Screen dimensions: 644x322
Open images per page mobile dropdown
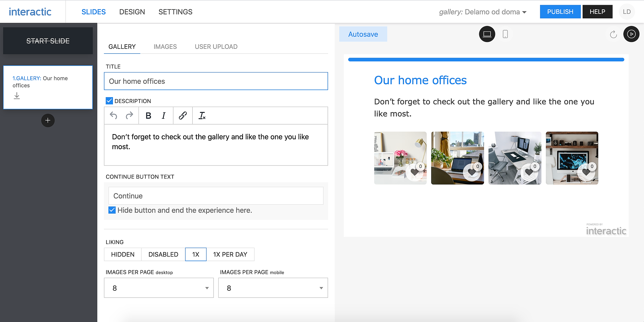(x=273, y=288)
